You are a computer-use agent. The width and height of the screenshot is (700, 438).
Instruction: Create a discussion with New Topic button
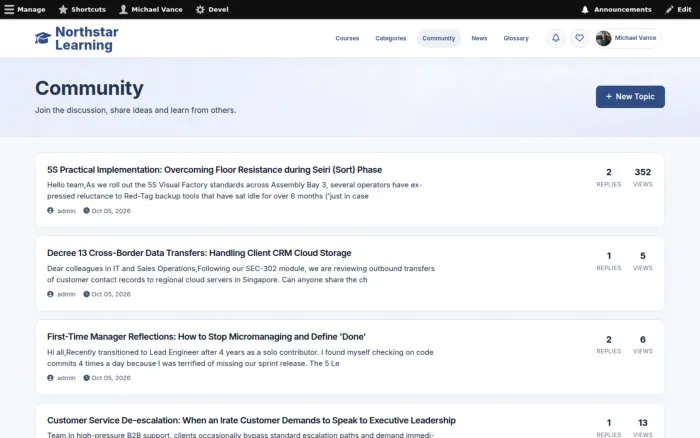[x=630, y=96]
